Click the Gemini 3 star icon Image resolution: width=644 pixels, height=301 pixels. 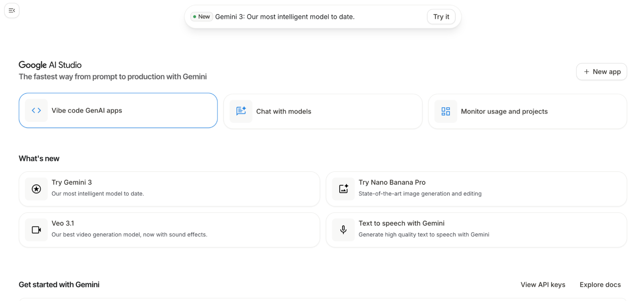click(x=36, y=189)
